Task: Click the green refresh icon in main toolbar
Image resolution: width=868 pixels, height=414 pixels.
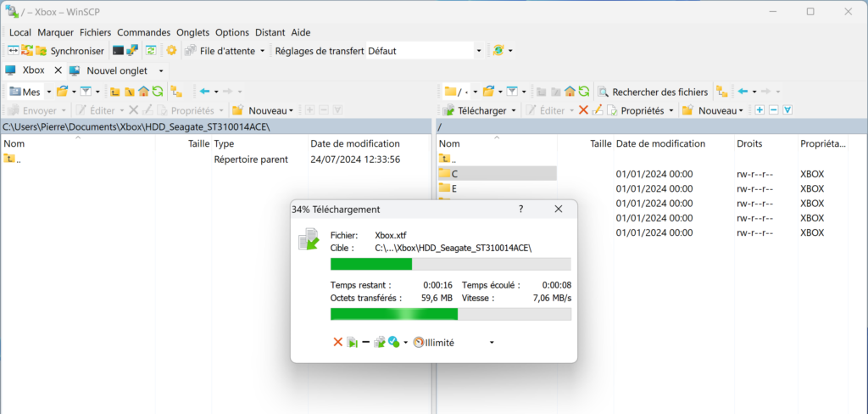Action: click(x=151, y=51)
